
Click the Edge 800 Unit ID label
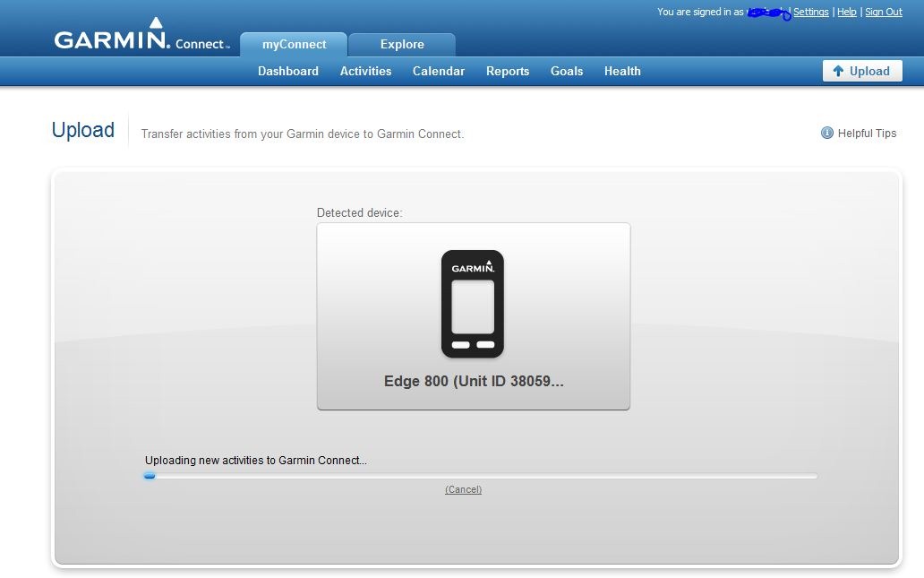coord(474,381)
